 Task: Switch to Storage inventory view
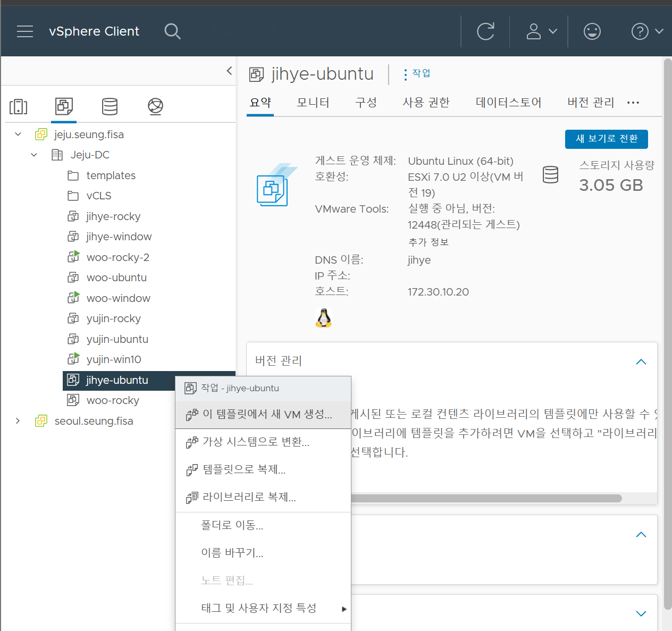[110, 107]
